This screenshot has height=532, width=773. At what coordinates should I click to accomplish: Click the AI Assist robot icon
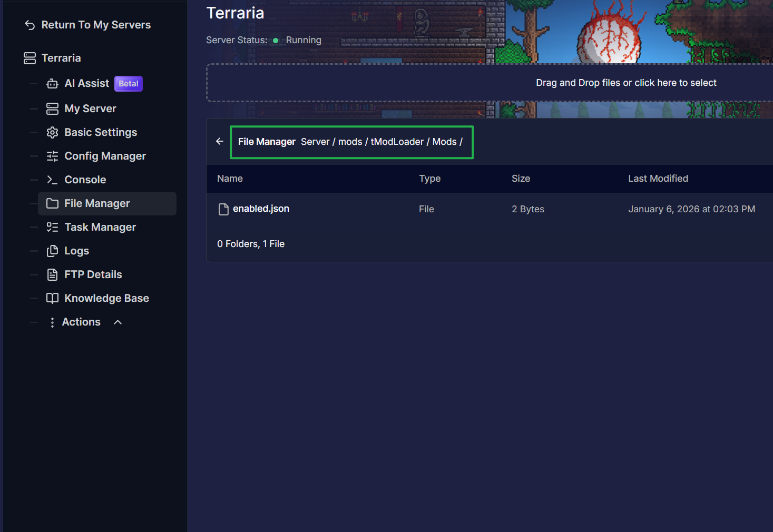click(x=52, y=84)
